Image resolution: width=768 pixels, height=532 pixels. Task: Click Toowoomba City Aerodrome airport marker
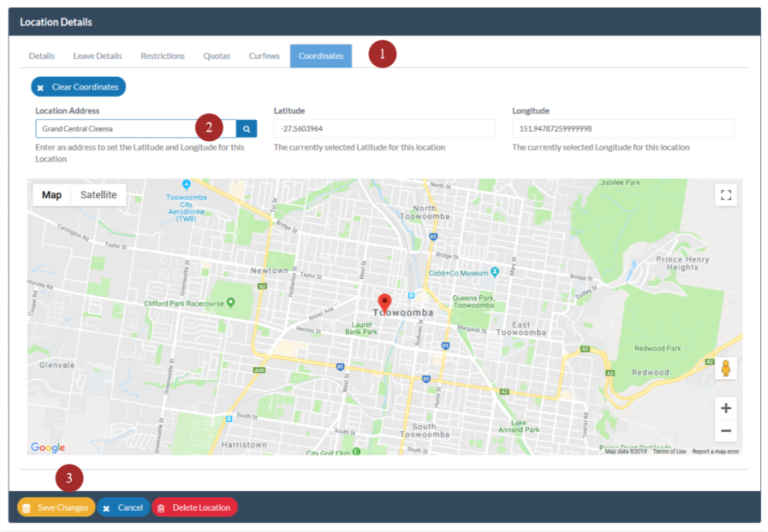coord(186,184)
